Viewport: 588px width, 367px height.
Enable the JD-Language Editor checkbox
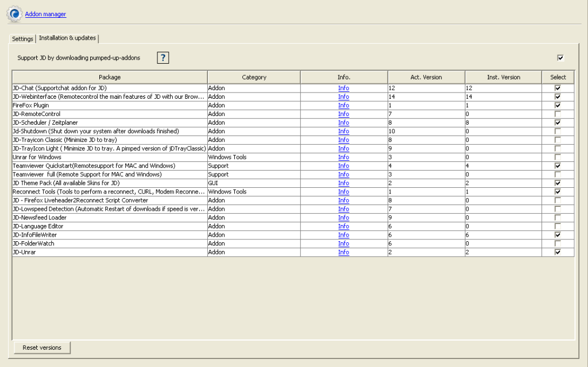[558, 226]
